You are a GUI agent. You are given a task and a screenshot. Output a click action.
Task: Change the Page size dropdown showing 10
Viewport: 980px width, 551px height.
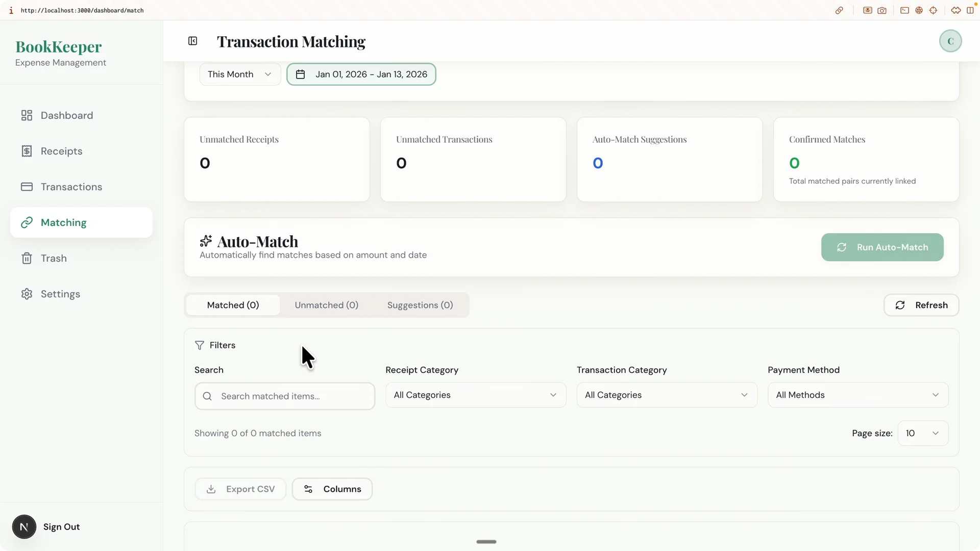[923, 433]
